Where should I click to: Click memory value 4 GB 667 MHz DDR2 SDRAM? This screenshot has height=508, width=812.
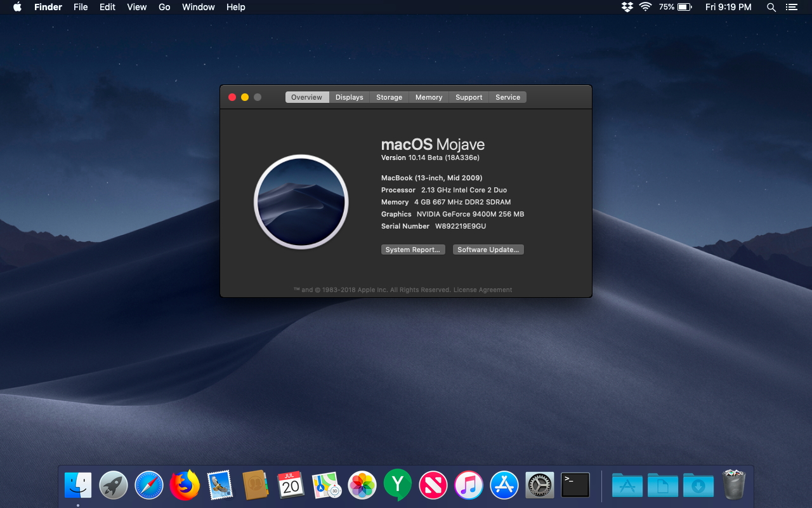pyautogui.click(x=462, y=202)
